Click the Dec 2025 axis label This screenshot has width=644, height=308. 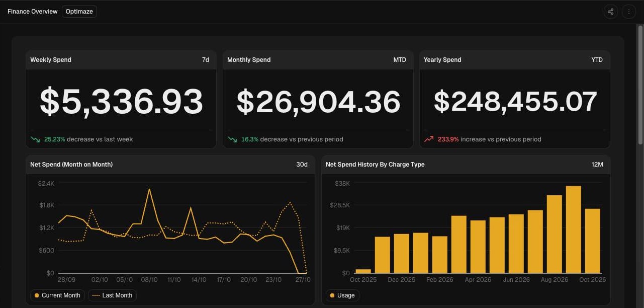tap(401, 280)
